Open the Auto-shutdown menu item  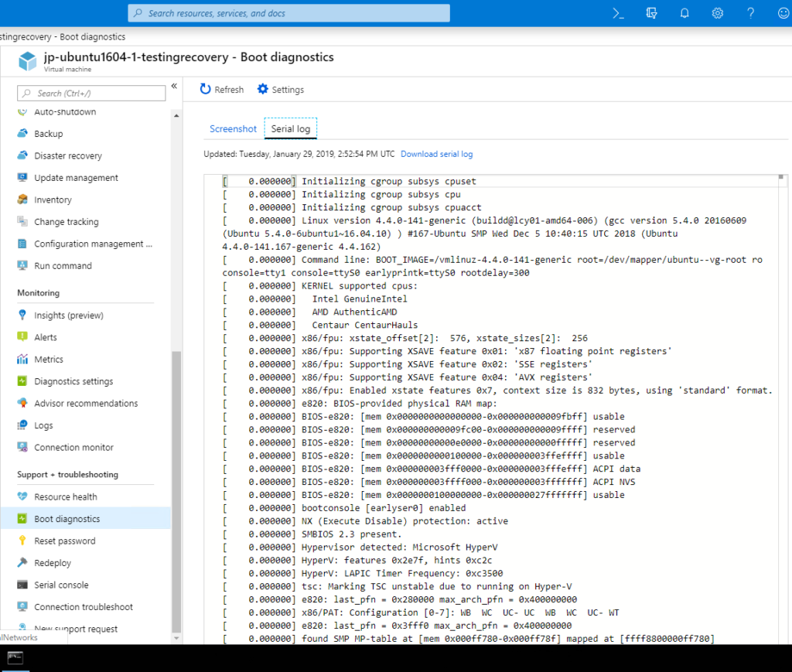(x=65, y=111)
